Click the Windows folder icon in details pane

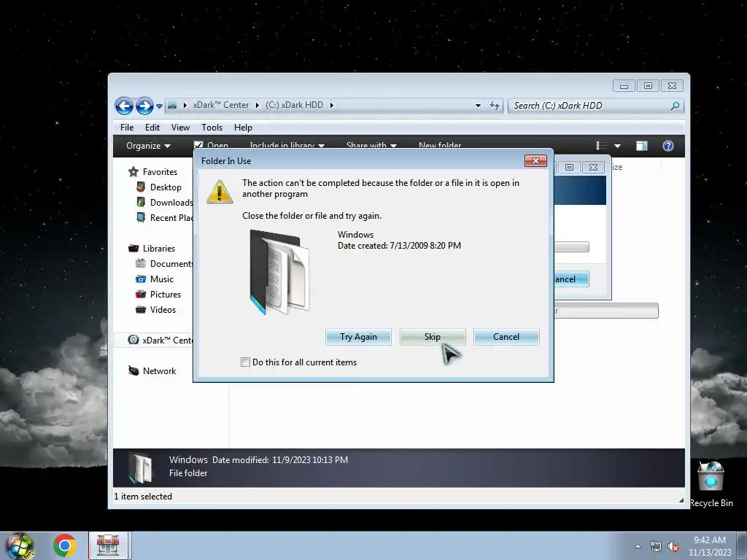click(141, 467)
